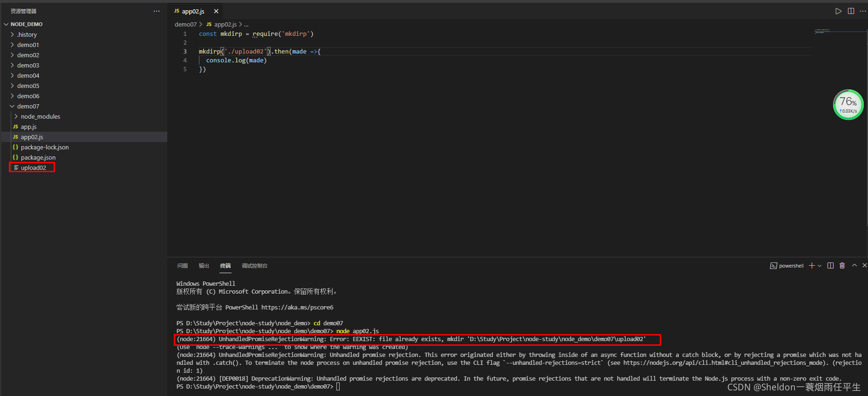
Task: Click line number 3 in the gutter
Action: [x=185, y=51]
